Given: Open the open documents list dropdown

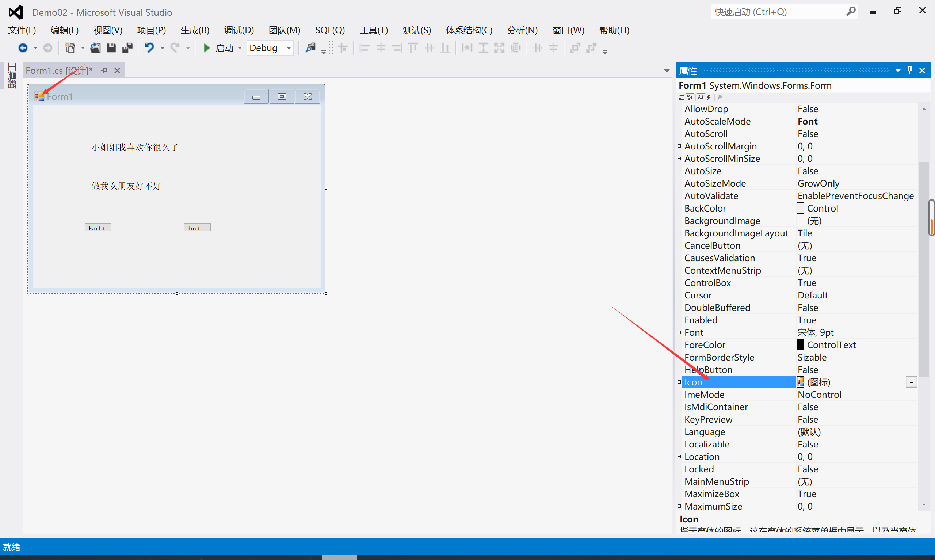Looking at the screenshot, I should [667, 71].
